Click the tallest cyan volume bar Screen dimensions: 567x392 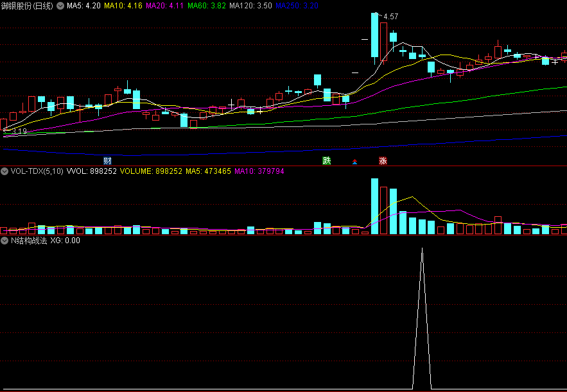click(374, 207)
